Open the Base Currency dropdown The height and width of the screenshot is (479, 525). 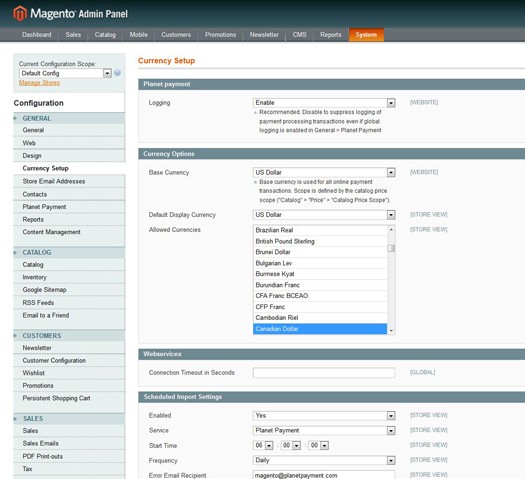(x=324, y=172)
